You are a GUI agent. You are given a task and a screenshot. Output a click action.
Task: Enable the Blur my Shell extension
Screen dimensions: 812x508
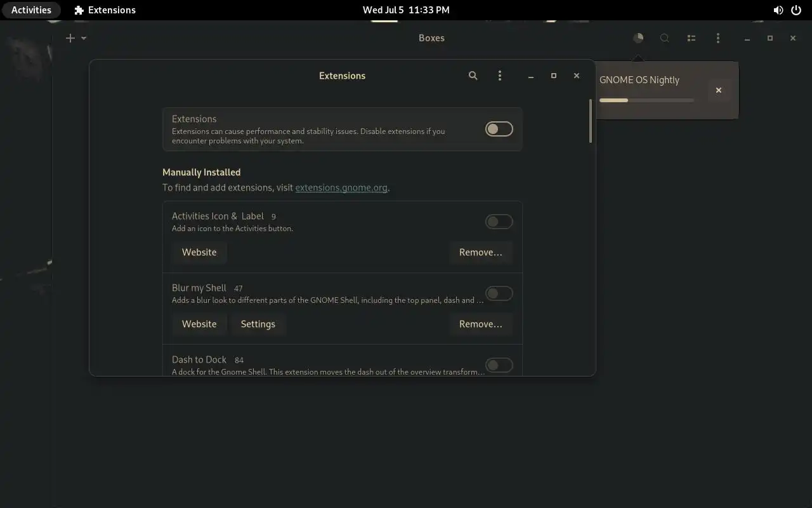(499, 293)
